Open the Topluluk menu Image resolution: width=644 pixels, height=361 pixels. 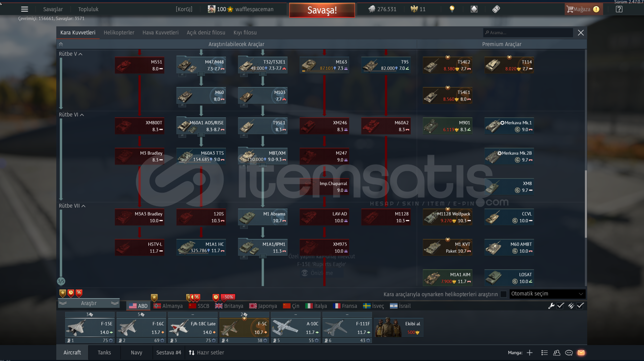coord(88,9)
